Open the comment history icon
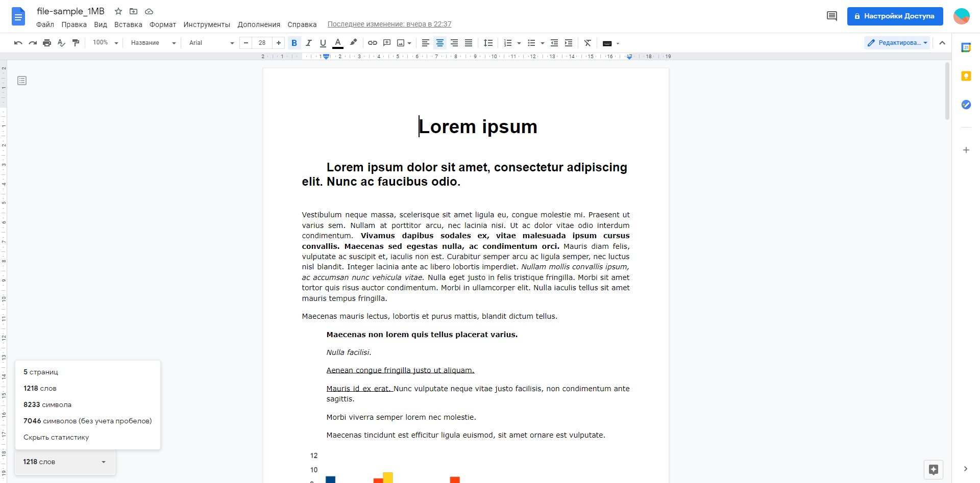 pyautogui.click(x=831, y=16)
